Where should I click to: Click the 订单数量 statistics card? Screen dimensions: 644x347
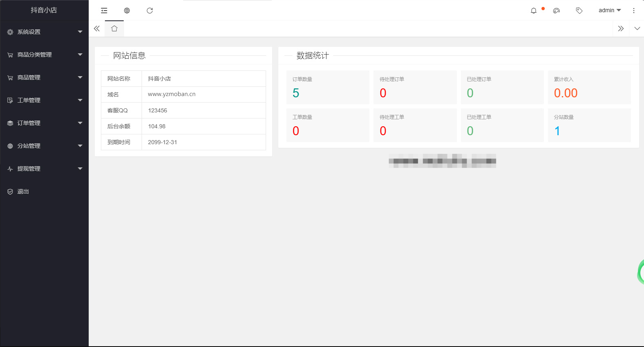[327, 87]
